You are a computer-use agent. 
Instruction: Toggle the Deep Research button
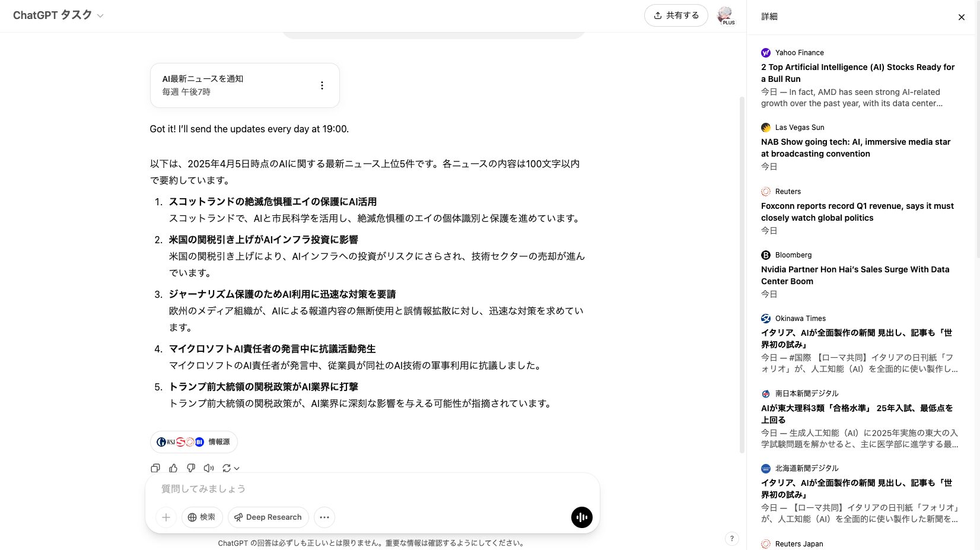pos(268,517)
